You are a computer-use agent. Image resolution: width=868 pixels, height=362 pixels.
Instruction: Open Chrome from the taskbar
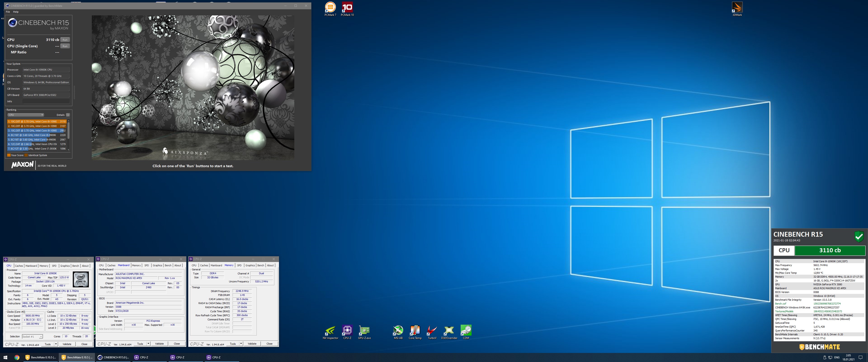click(17, 357)
